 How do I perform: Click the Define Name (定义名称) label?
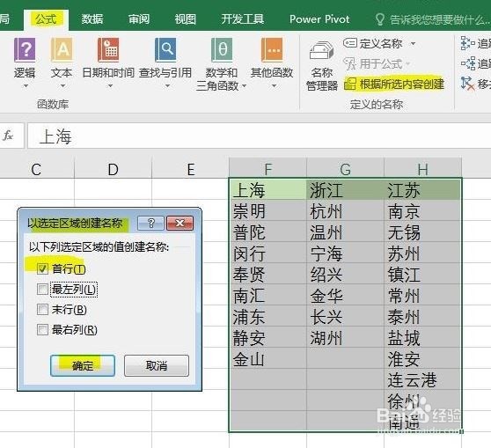click(x=381, y=43)
